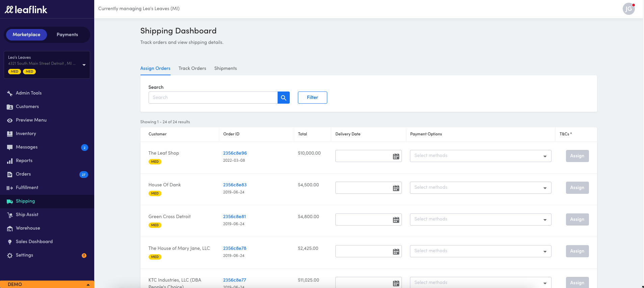The image size is (644, 288).
Task: Open order link 2356c8e77
Action: tap(235, 280)
